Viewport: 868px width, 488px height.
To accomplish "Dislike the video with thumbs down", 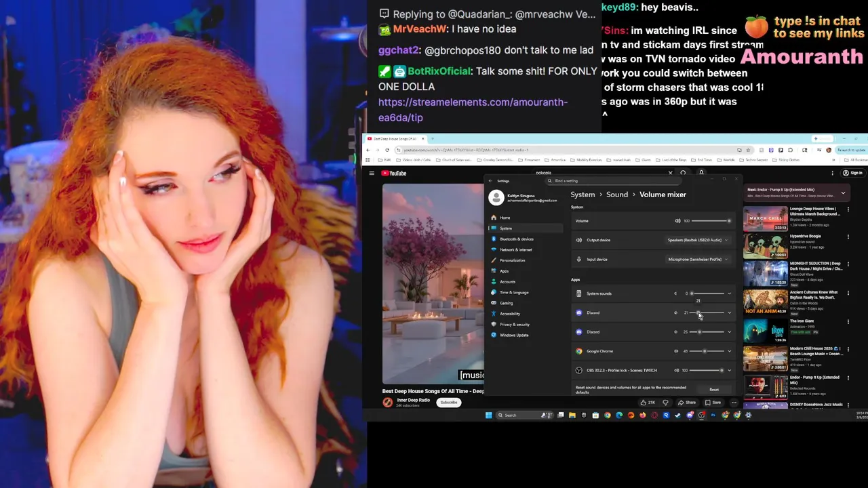I will [x=665, y=403].
